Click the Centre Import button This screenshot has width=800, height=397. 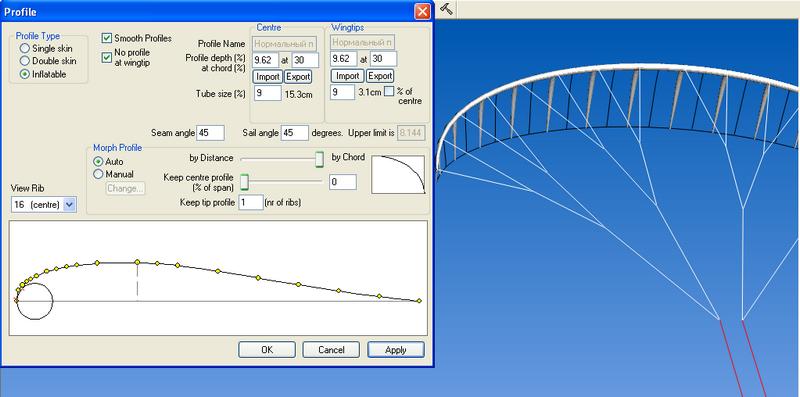(x=267, y=77)
